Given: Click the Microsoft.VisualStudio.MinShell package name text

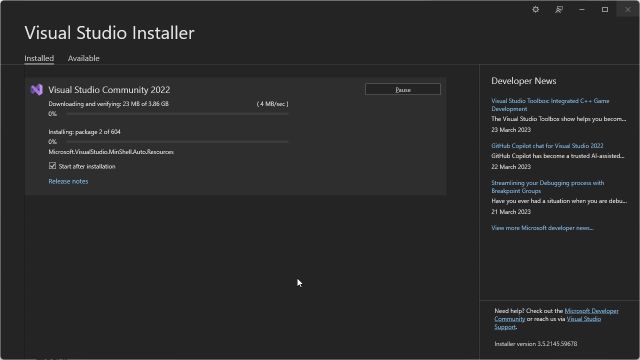Looking at the screenshot, I should point(111,152).
